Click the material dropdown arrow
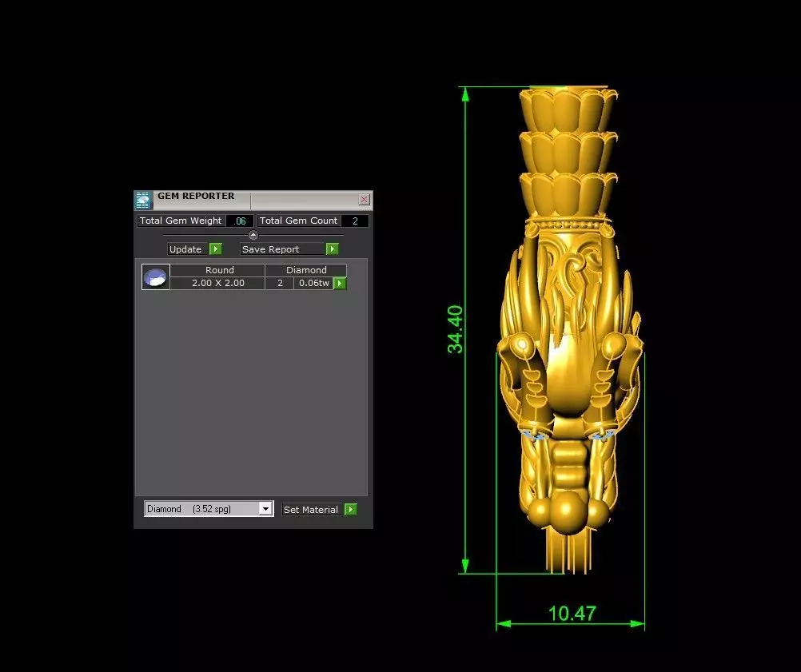 (x=265, y=509)
